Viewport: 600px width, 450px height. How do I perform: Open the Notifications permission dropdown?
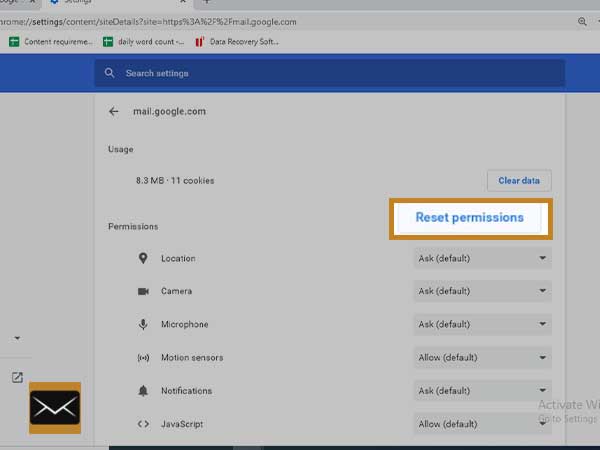point(483,391)
